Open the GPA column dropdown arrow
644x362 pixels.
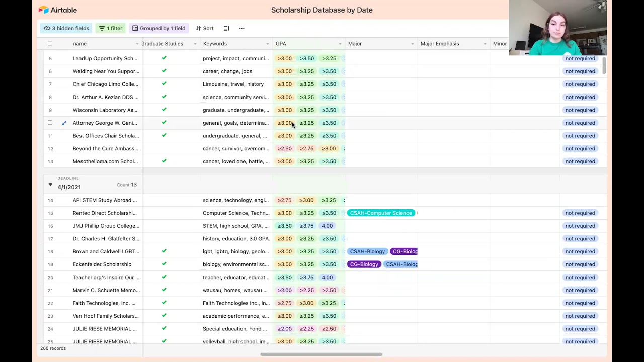[x=340, y=44]
